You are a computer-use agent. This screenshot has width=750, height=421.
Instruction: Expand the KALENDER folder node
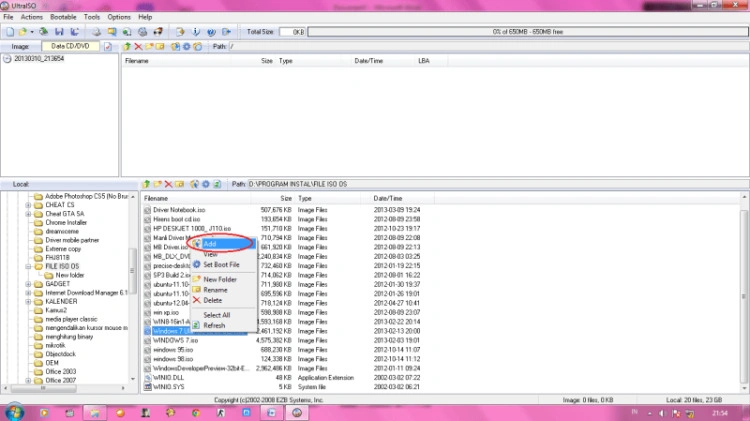[28, 302]
